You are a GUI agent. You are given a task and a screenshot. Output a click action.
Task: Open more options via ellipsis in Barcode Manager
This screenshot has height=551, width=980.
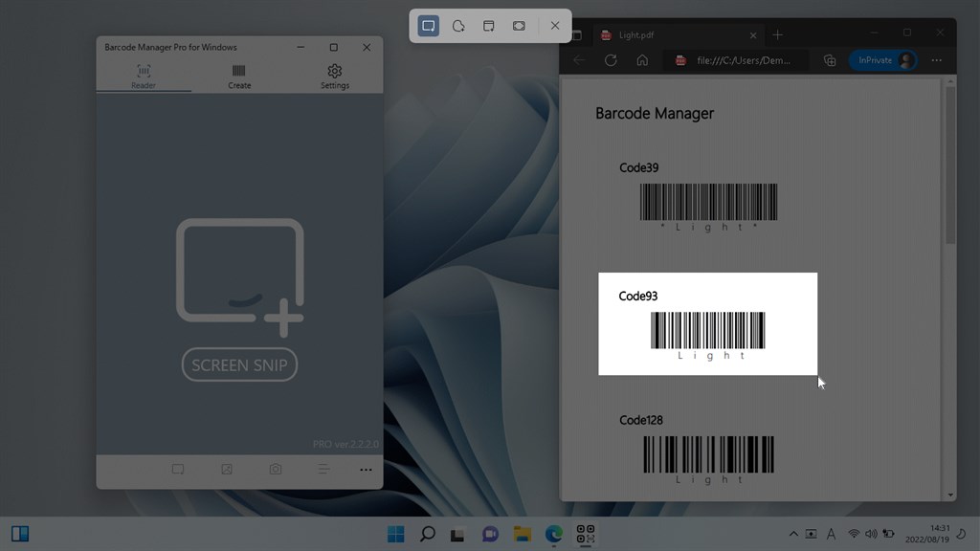(x=365, y=469)
